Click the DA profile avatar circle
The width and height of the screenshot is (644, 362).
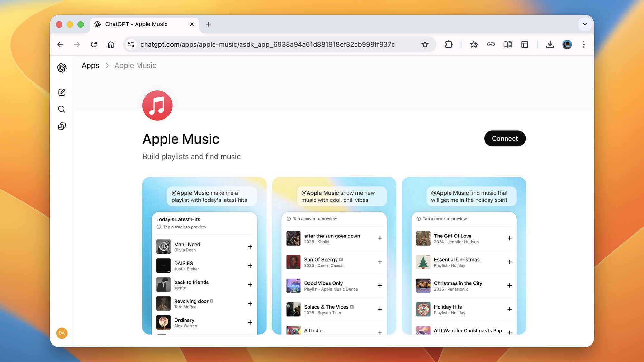[62, 333]
